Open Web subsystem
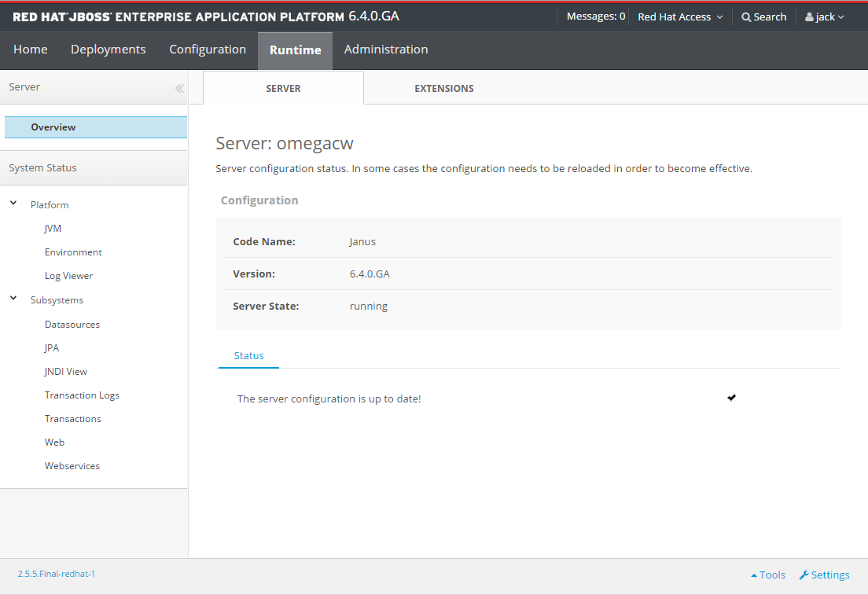 point(54,443)
